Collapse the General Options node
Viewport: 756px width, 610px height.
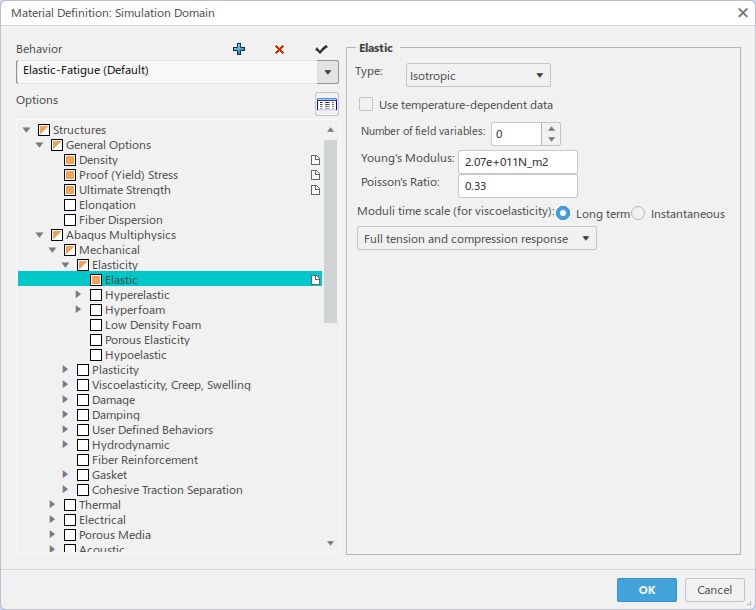[40, 145]
